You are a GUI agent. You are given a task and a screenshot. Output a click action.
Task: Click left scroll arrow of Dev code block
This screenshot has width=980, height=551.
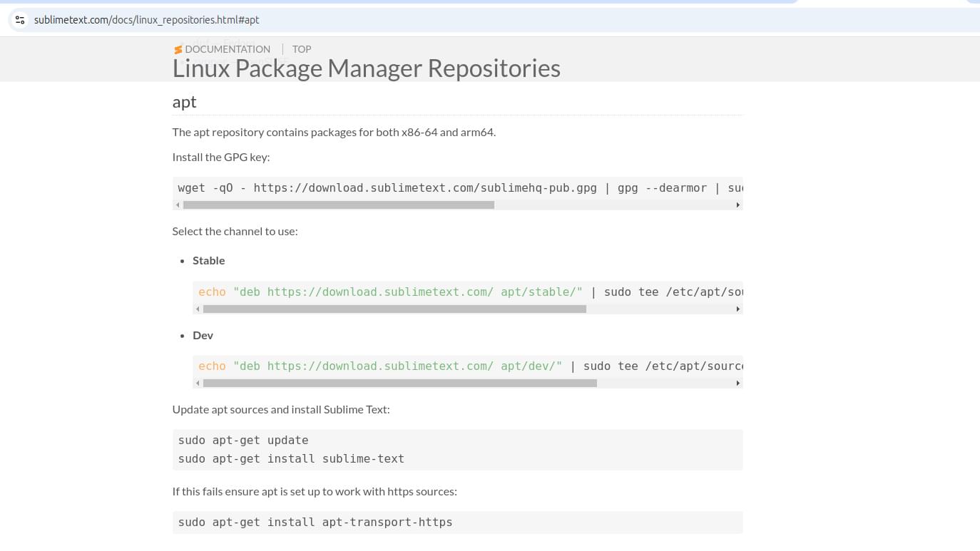pos(197,383)
